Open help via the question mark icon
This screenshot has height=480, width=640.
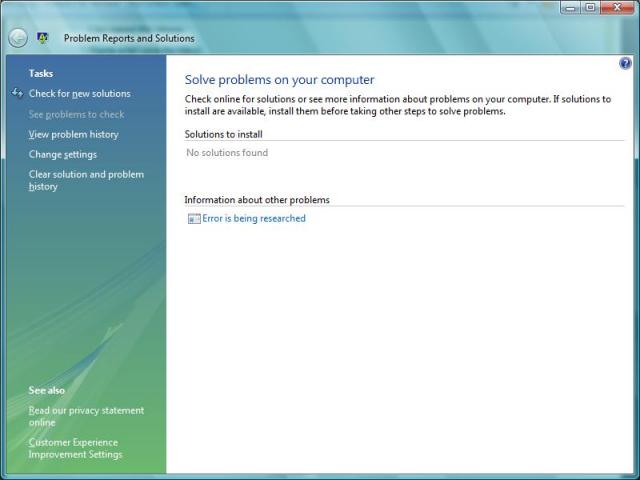pos(625,63)
